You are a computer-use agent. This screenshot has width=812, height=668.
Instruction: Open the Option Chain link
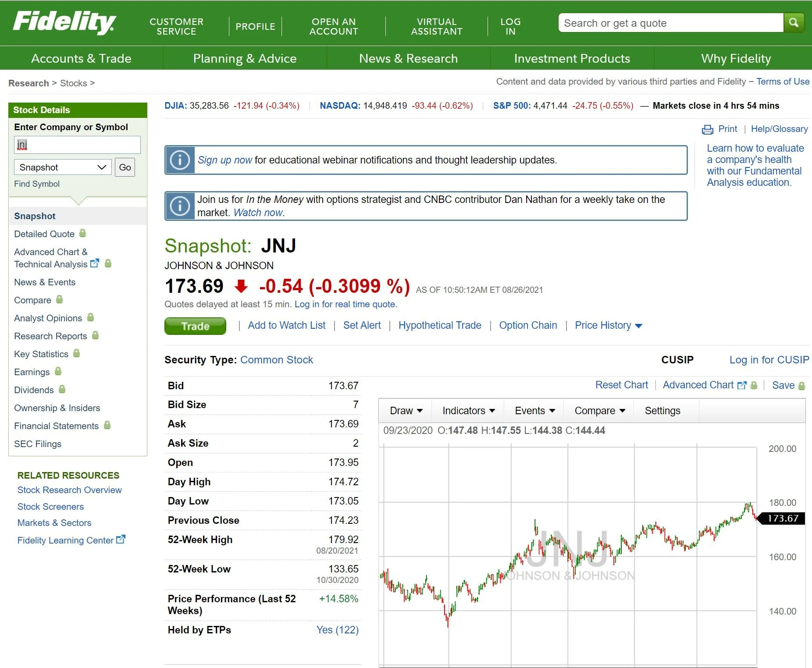(x=528, y=325)
